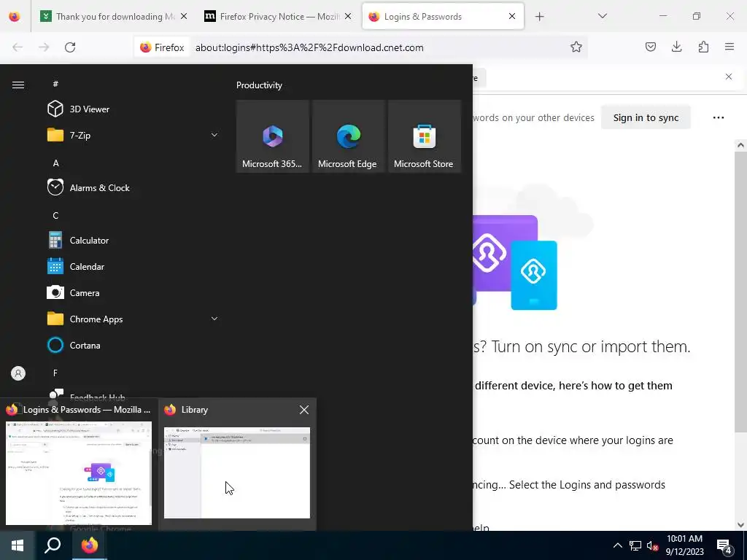The height and width of the screenshot is (560, 747).
Task: Click the Firefox taskbar icon
Action: click(89, 545)
